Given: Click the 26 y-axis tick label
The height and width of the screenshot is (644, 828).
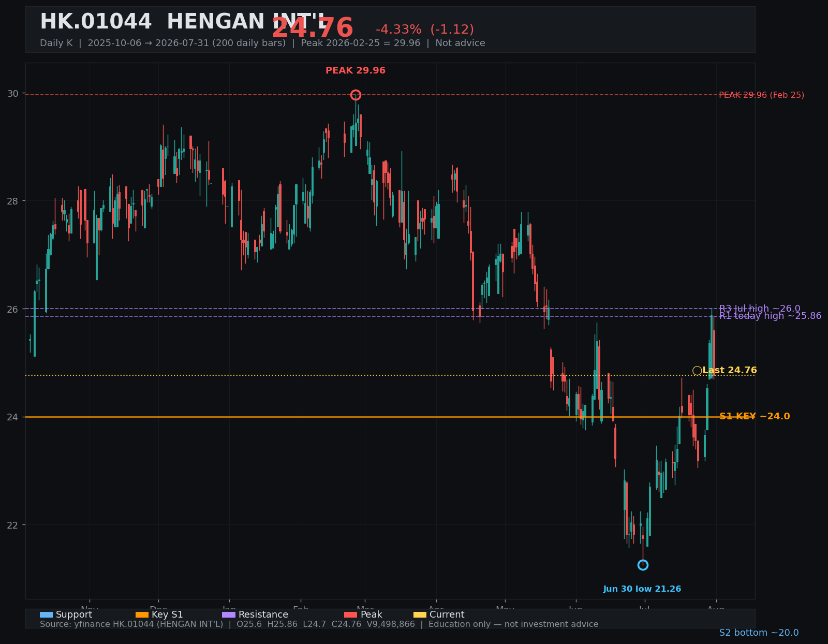Looking at the screenshot, I should [x=12, y=309].
